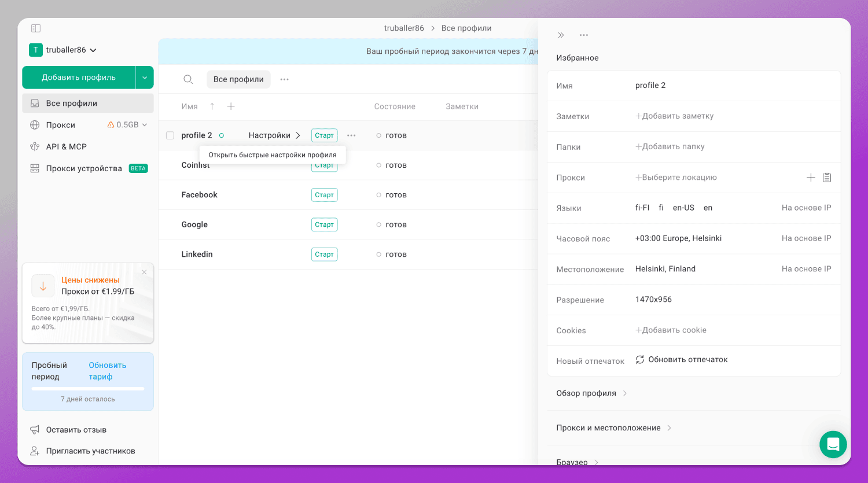Start the Google profile
The width and height of the screenshot is (868, 483).
point(324,224)
